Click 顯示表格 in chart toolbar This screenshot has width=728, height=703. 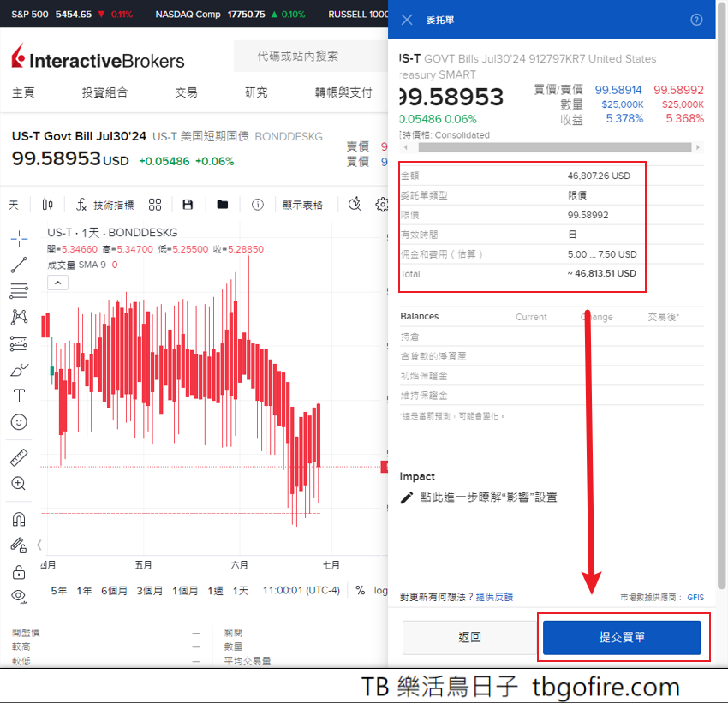302,205
